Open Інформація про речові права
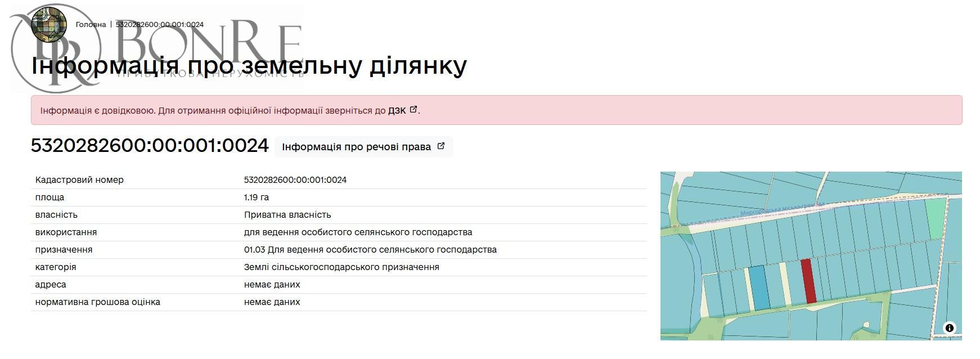Screen dimensions: 980x359 [x=357, y=147]
